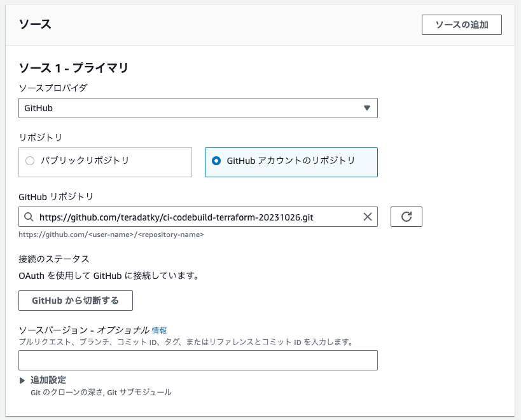Screen dimensions: 521x420
Task: Click the https://github.com/<user-name>/<repository-name> hint text
Action: [111, 234]
